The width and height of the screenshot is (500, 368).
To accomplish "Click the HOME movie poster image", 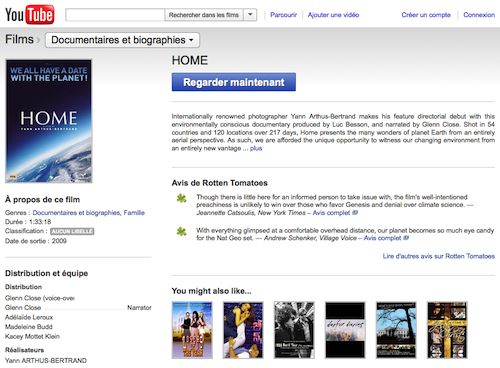I will point(49,121).
